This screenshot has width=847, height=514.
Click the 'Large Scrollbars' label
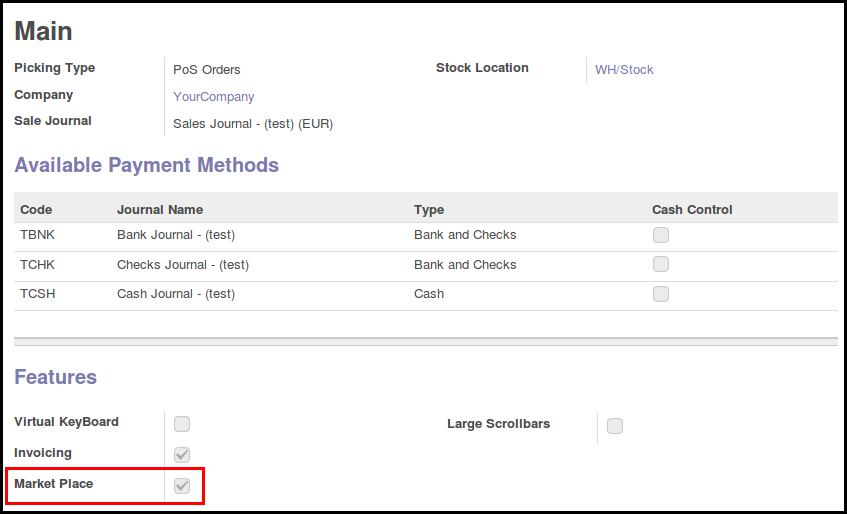(x=499, y=424)
